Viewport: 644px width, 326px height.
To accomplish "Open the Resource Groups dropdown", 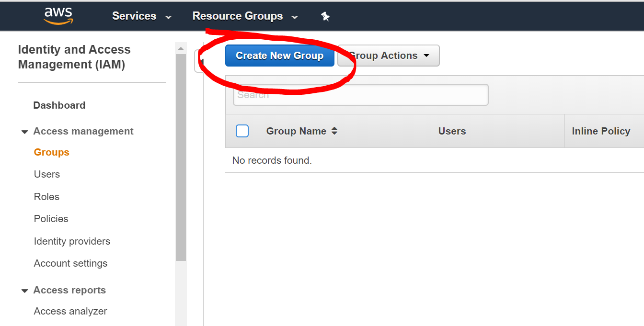I will pyautogui.click(x=245, y=16).
